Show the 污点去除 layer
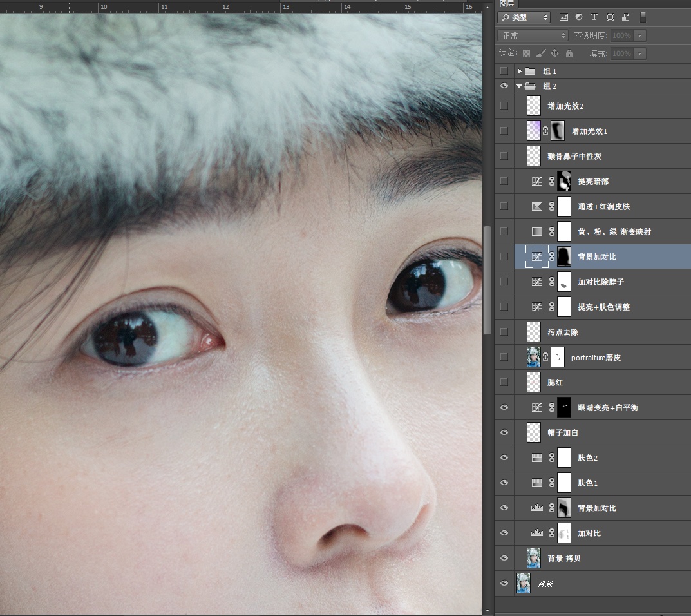This screenshot has width=691, height=616. (504, 332)
